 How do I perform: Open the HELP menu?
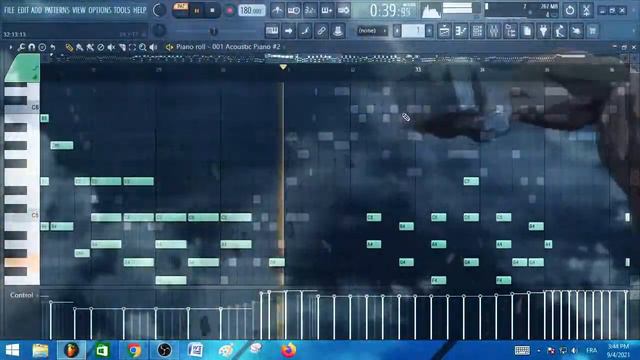click(x=139, y=10)
